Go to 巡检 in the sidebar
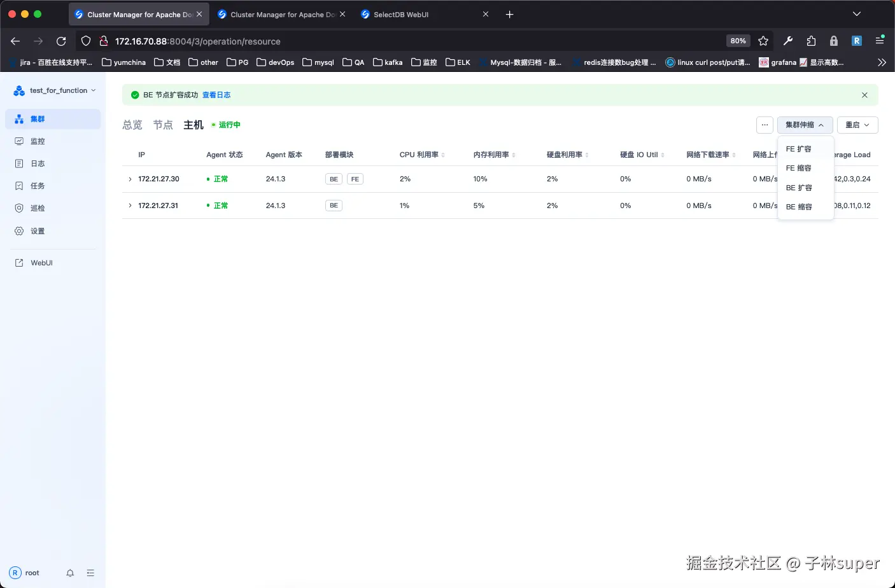 (53, 208)
